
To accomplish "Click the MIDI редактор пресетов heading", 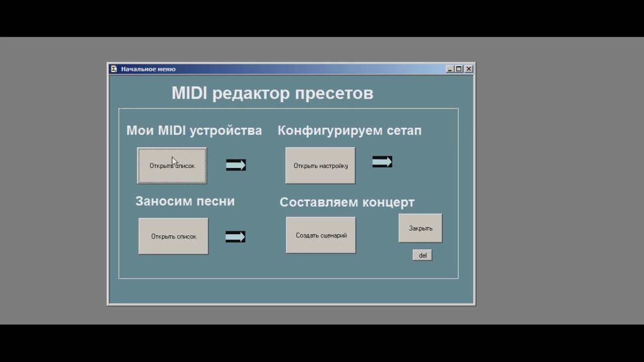I will [273, 94].
